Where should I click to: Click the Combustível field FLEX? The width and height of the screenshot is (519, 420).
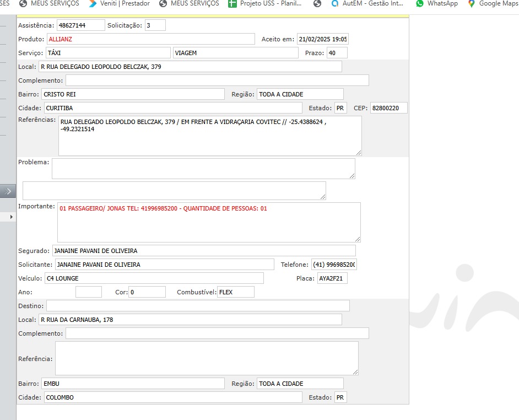(x=236, y=292)
